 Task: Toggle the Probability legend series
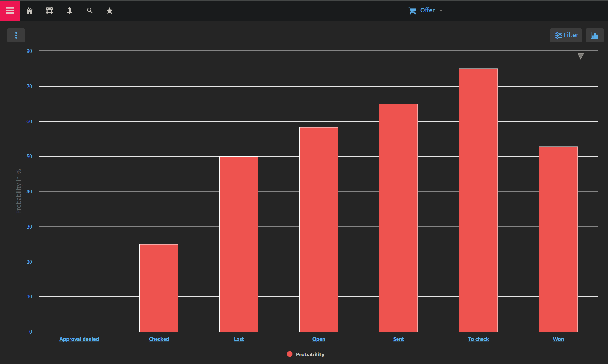[x=310, y=354]
